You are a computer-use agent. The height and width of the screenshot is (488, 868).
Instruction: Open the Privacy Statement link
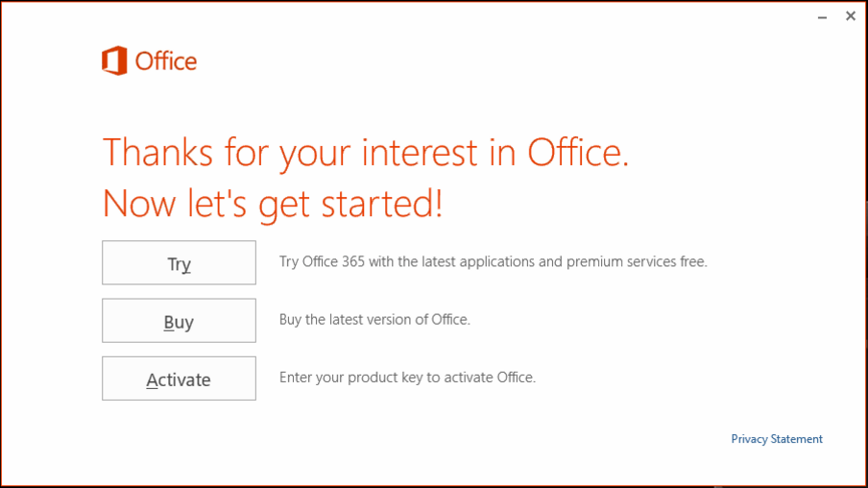[777, 439]
